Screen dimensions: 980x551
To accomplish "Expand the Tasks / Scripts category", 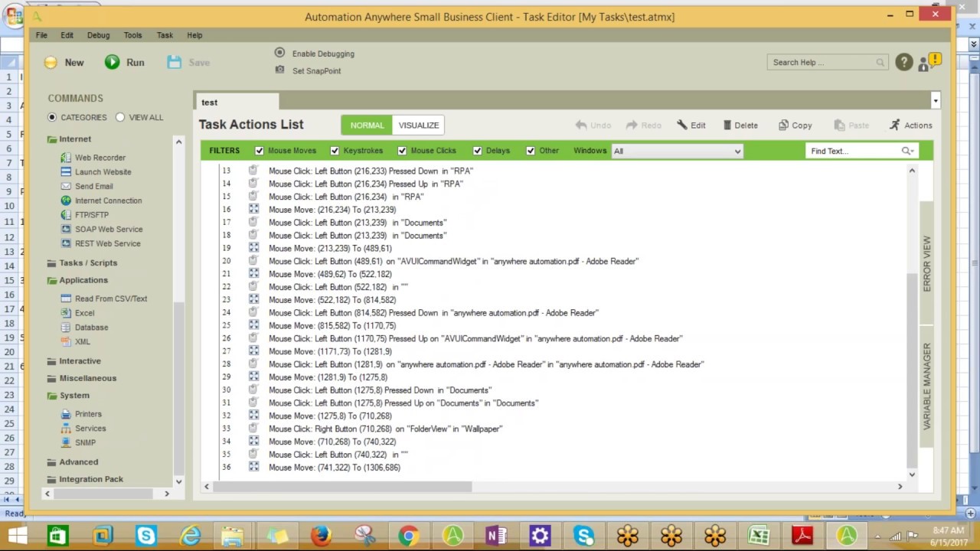I will (x=52, y=262).
